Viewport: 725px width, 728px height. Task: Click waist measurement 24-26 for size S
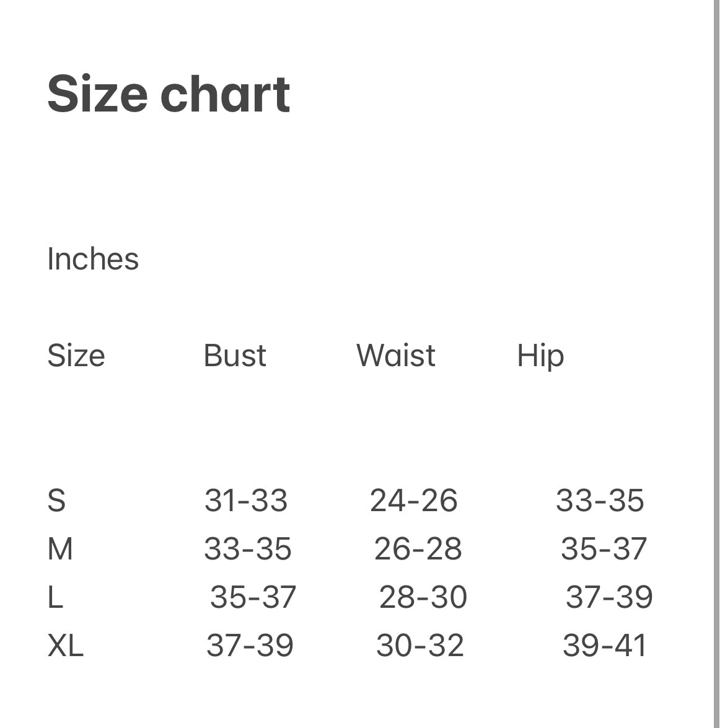coord(413,501)
